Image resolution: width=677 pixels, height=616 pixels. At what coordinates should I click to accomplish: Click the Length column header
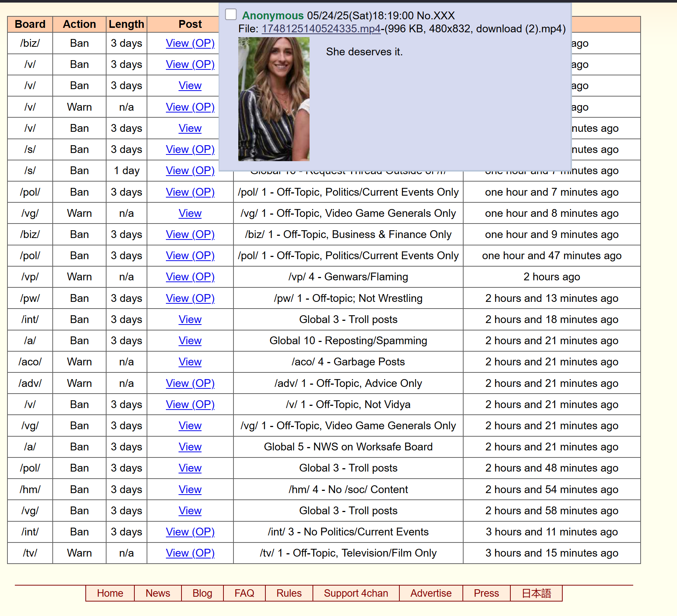(127, 24)
